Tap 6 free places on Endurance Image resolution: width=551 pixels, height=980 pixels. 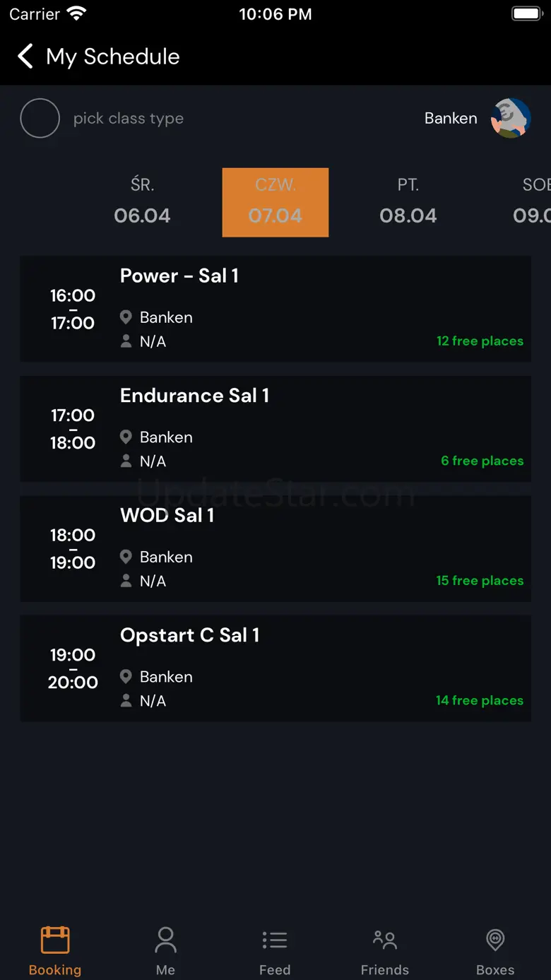482,461
